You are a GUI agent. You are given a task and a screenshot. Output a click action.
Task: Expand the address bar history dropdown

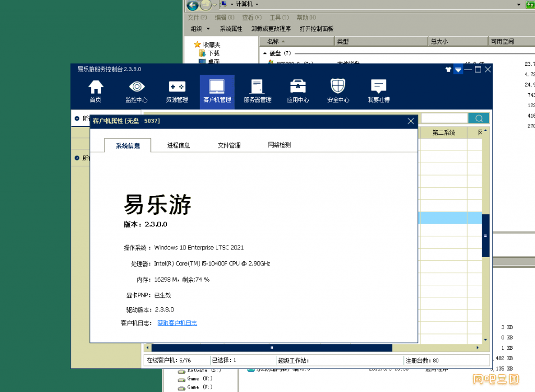point(519,5)
